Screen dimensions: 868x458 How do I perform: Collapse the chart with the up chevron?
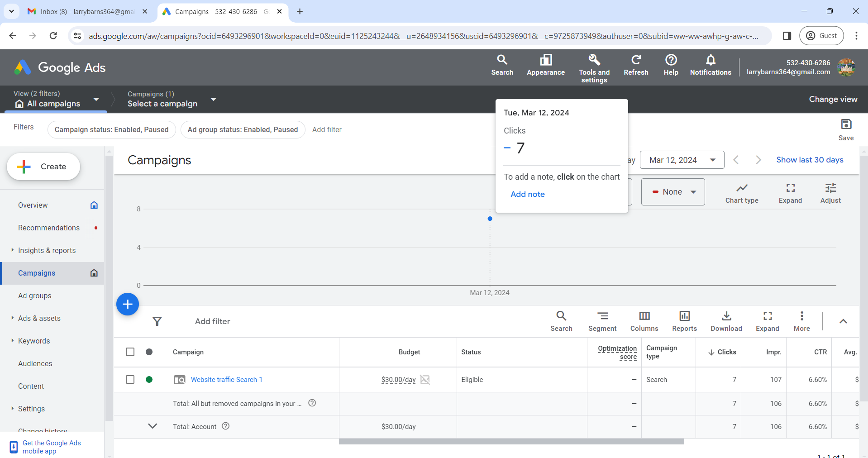843,321
